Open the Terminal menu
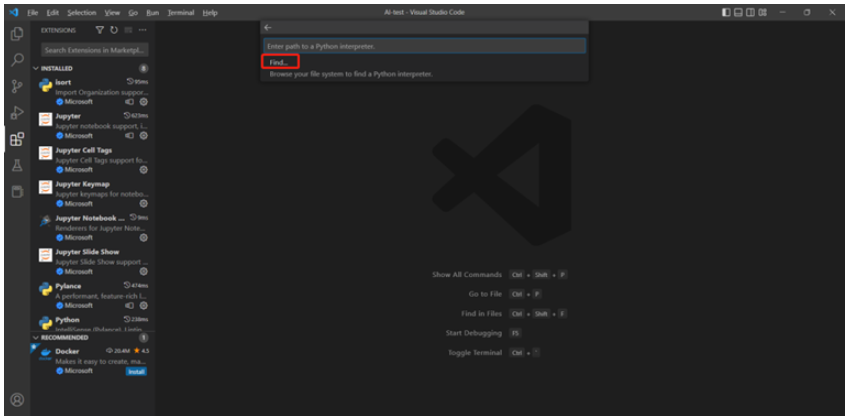The height and width of the screenshot is (416, 850). (182, 12)
